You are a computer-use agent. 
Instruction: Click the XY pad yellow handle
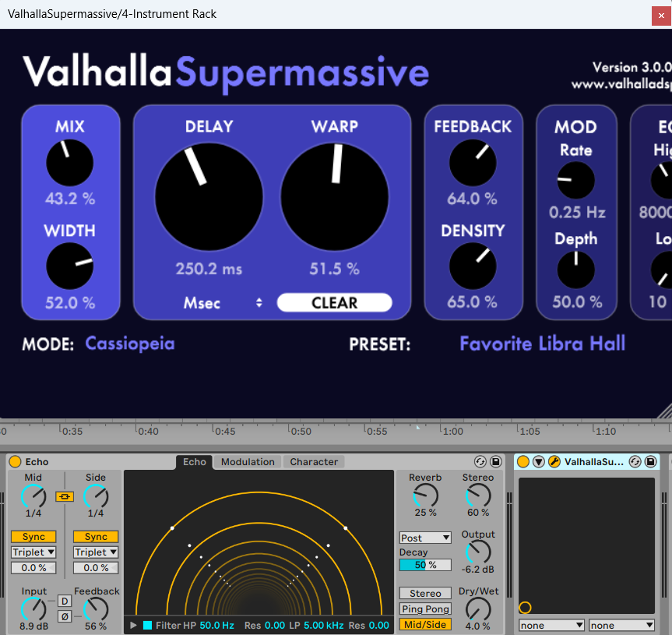pyautogui.click(x=525, y=608)
